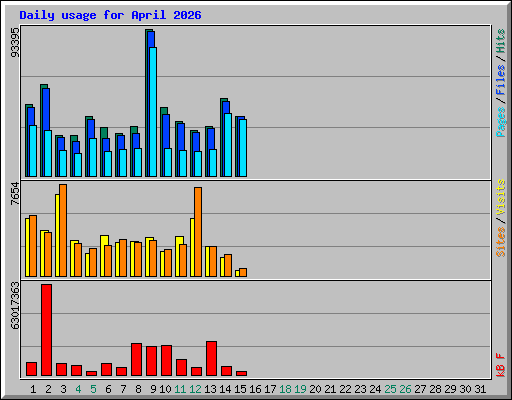Select the red KB bar for day 8
Viewport: 512px width, 400px height.
(x=137, y=360)
